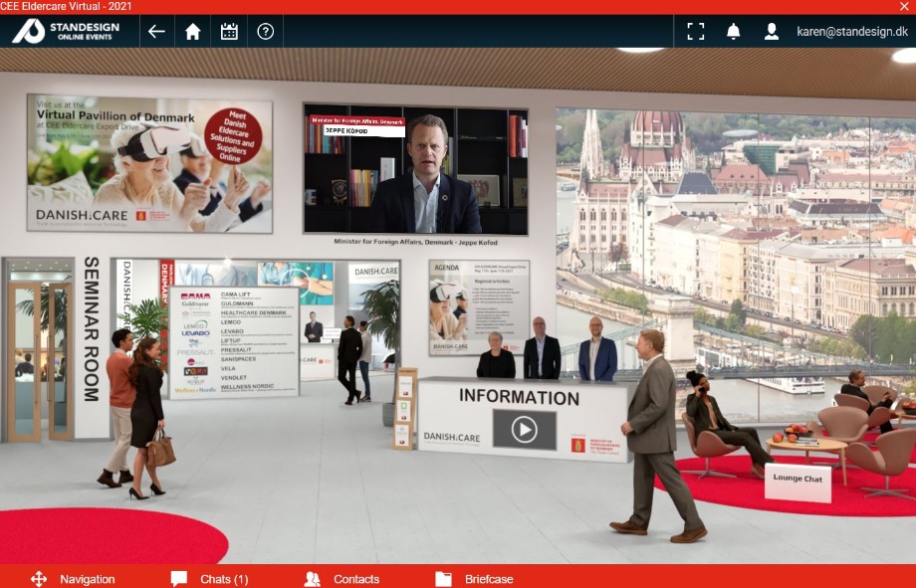Viewport: 916px width, 588px height.
Task: Open Chats (1) panel
Action: point(210,579)
